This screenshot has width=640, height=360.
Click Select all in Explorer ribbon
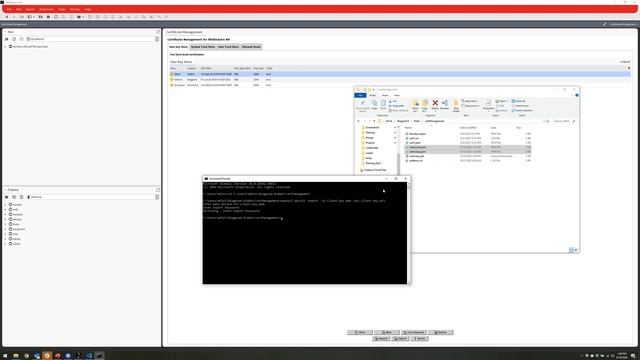click(519, 101)
